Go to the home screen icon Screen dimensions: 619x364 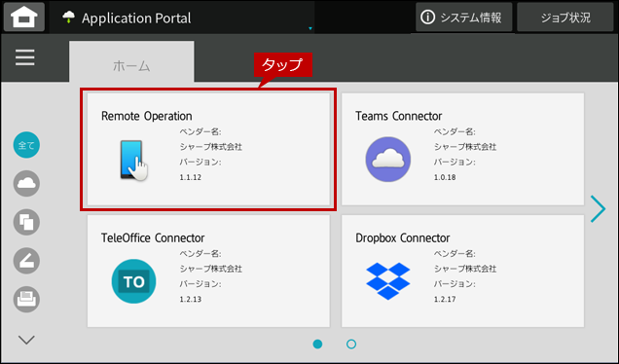[x=24, y=17]
